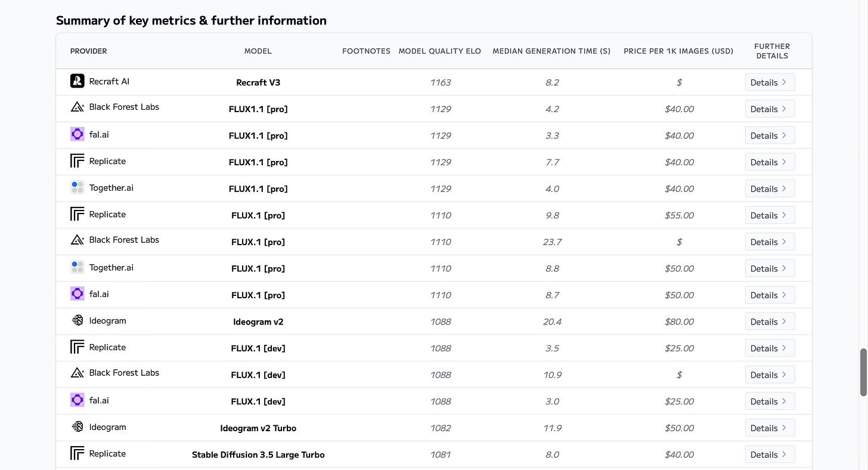Open Details for Recraft V3
Viewport: 868px width, 470px height.
tap(770, 82)
